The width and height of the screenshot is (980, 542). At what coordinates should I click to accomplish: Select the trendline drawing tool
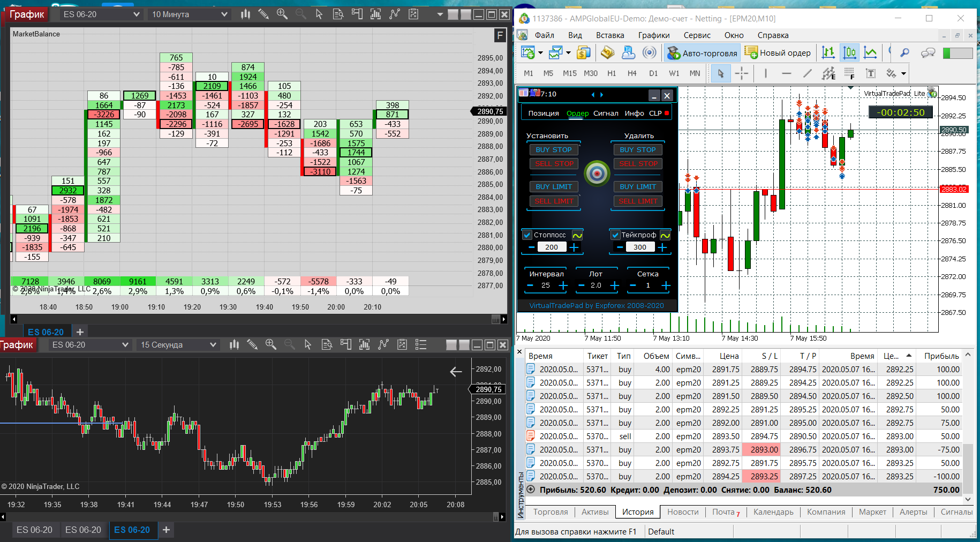coord(808,73)
